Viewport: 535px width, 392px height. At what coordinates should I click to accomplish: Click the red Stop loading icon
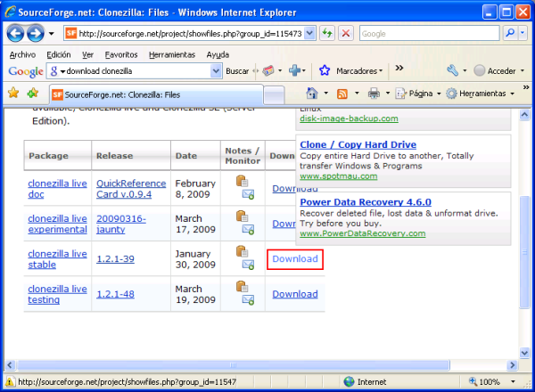(x=345, y=33)
